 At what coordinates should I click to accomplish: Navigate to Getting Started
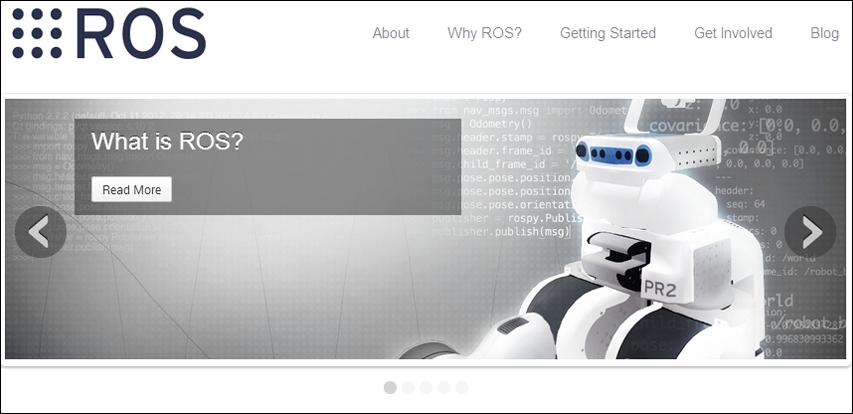[x=608, y=33]
